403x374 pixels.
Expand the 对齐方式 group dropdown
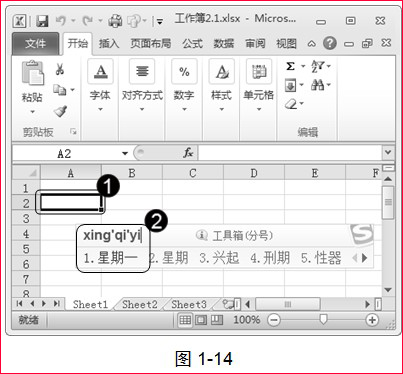pyautogui.click(x=142, y=109)
